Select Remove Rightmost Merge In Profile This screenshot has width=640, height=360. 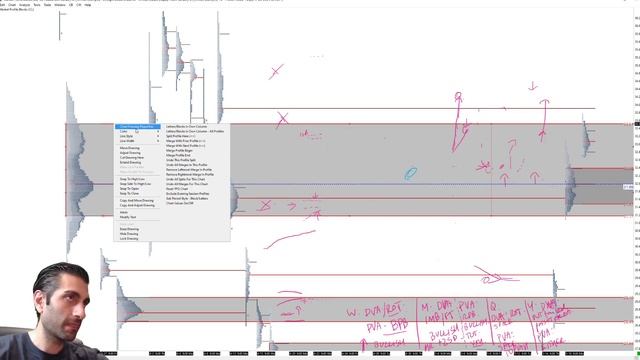pos(190,174)
